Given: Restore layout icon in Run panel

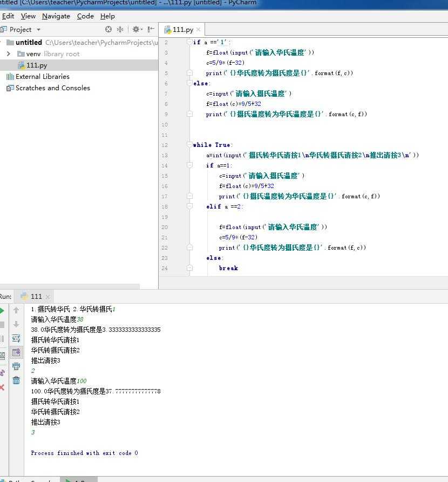Looking at the screenshot, I should 2,356.
